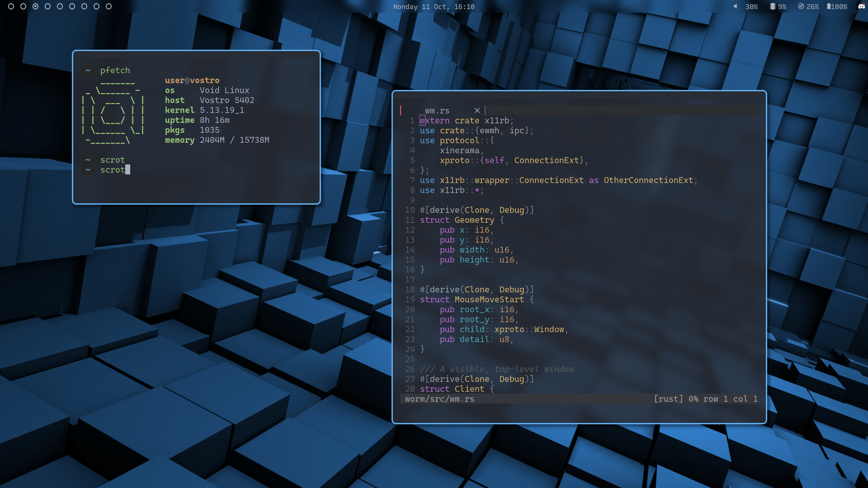This screenshot has width=868, height=488.
Task: Switch to the first workspace circle
Action: click(x=11, y=6)
